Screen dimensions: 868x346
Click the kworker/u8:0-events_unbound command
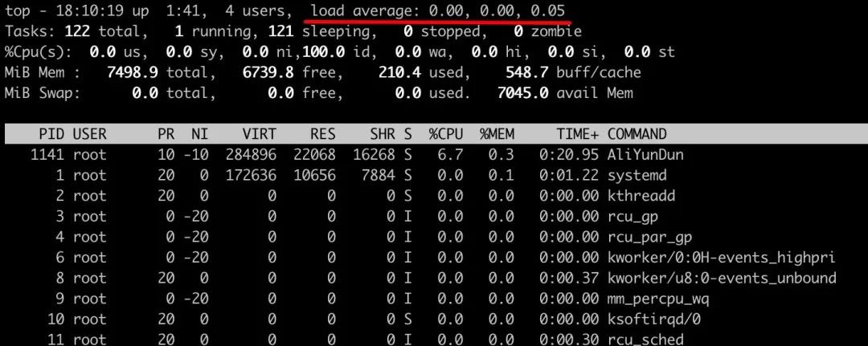tap(721, 278)
